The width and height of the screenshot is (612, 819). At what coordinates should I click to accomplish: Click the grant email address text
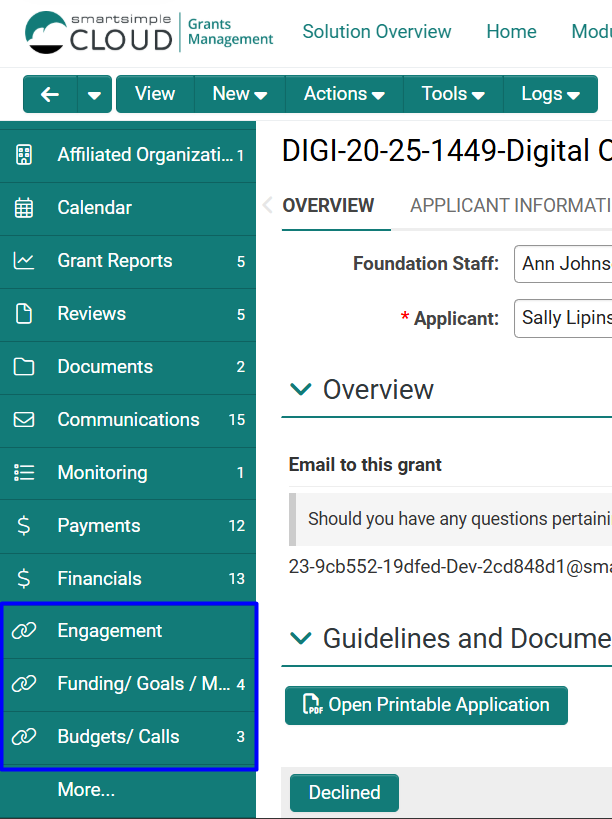click(450, 567)
